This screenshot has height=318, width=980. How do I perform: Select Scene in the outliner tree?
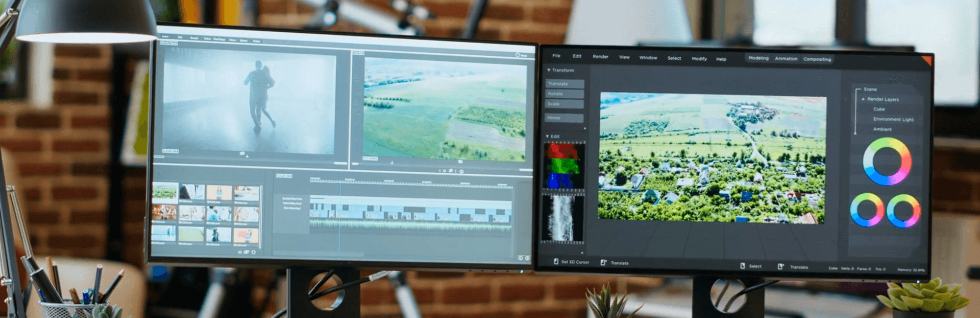pyautogui.click(x=870, y=89)
